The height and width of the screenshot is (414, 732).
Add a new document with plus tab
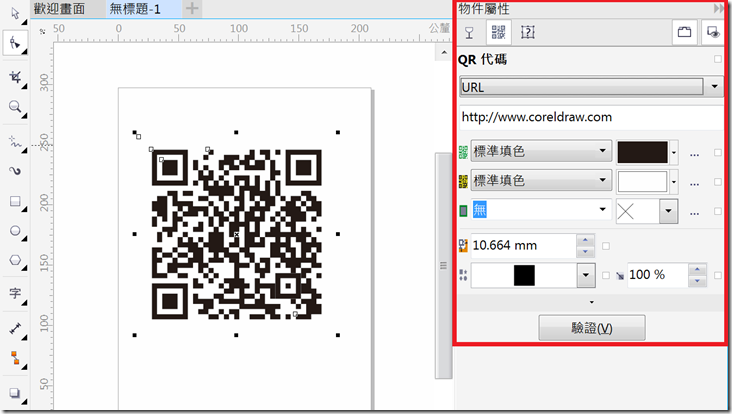192,8
